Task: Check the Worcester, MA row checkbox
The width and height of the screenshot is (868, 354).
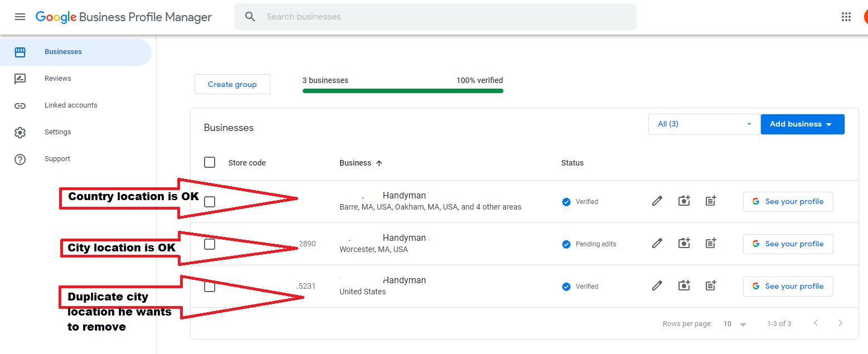Action: click(210, 244)
